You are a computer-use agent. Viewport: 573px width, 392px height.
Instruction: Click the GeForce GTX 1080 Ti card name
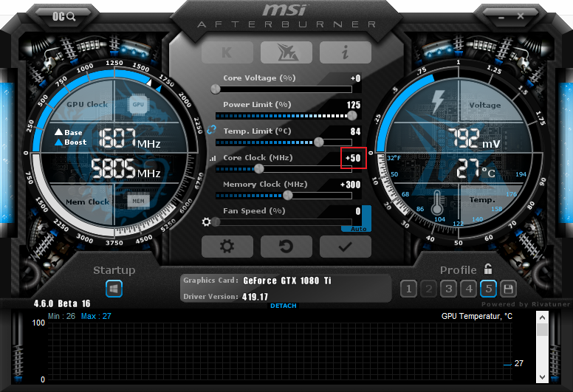pos(287,281)
